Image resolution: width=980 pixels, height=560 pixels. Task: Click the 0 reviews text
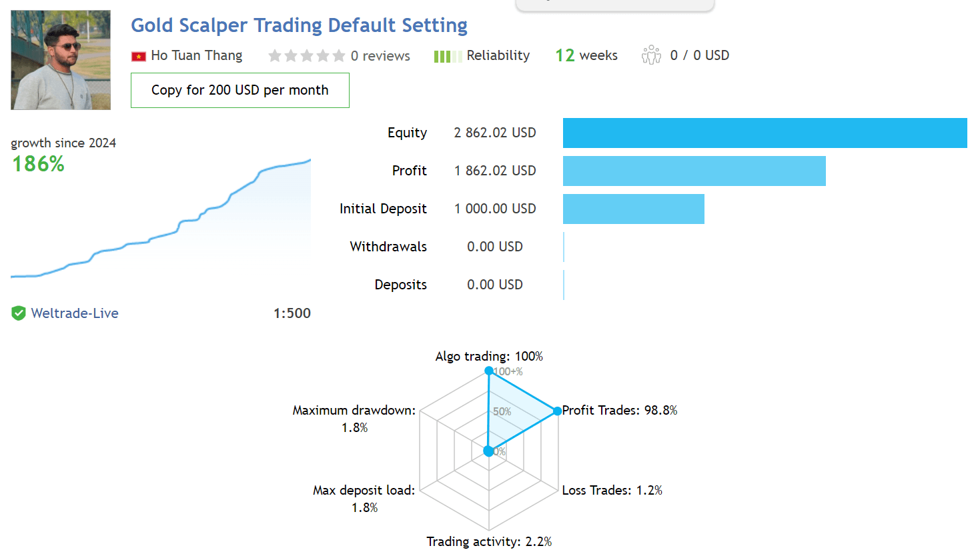(380, 56)
